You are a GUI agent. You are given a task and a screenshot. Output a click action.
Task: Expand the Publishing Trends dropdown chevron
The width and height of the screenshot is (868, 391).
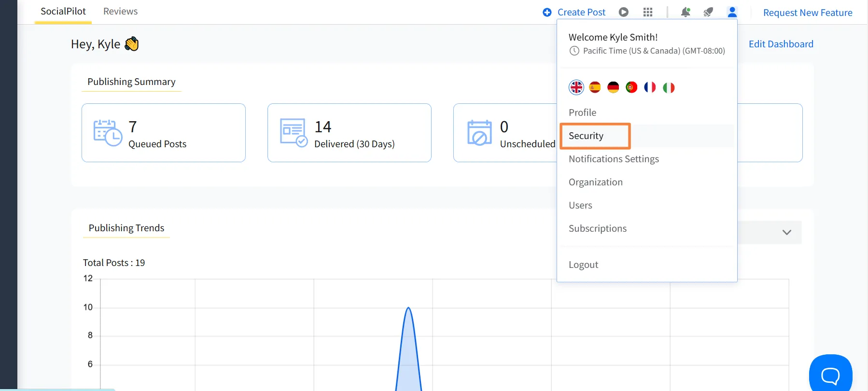pyautogui.click(x=786, y=232)
